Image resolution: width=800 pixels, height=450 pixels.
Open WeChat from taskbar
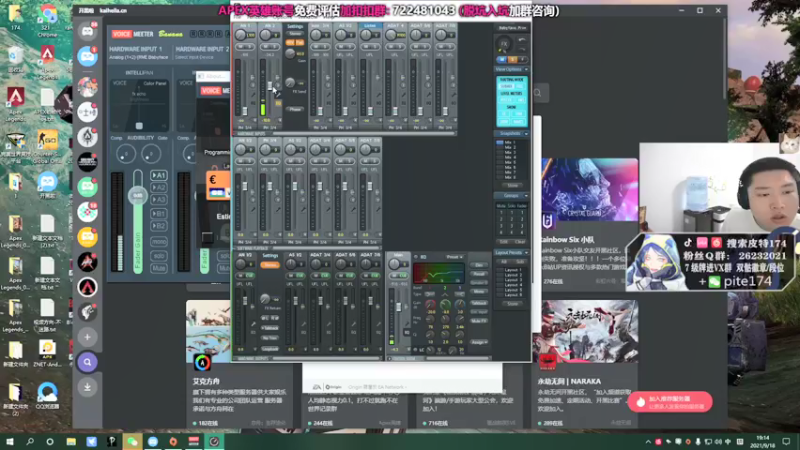[x=132, y=441]
